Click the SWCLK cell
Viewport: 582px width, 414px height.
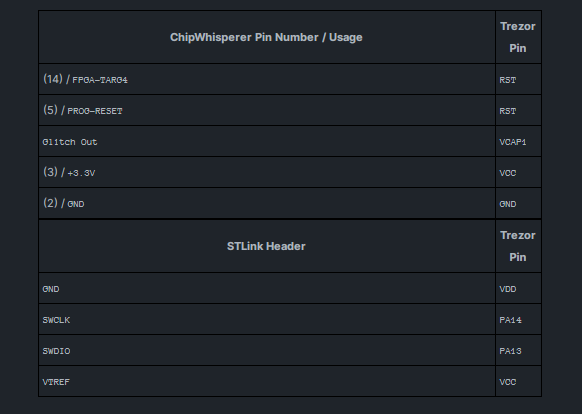point(267,319)
